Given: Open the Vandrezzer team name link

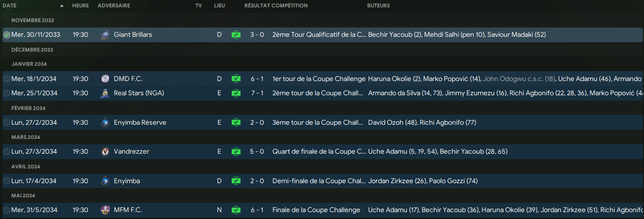Looking at the screenshot, I should point(131,151).
